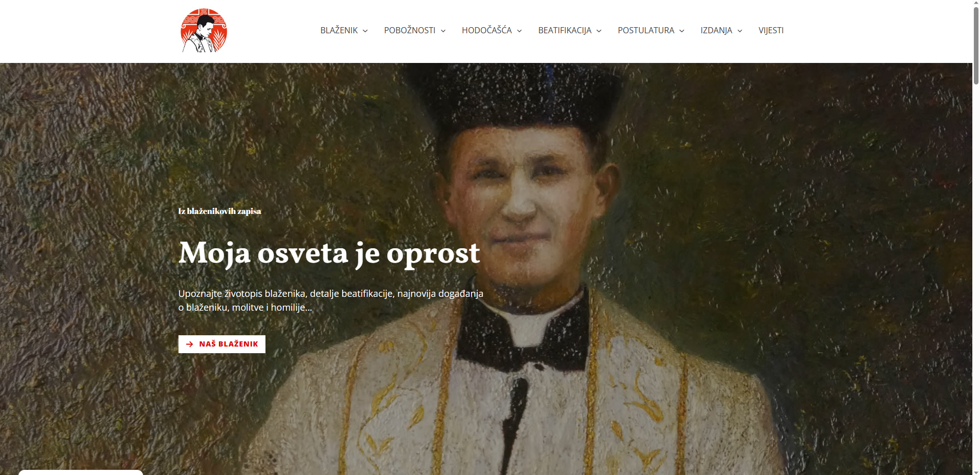Viewport: 980px width, 475px height.
Task: Click the arrow icon in NAŠ BLAŽENIK button
Action: (x=190, y=344)
